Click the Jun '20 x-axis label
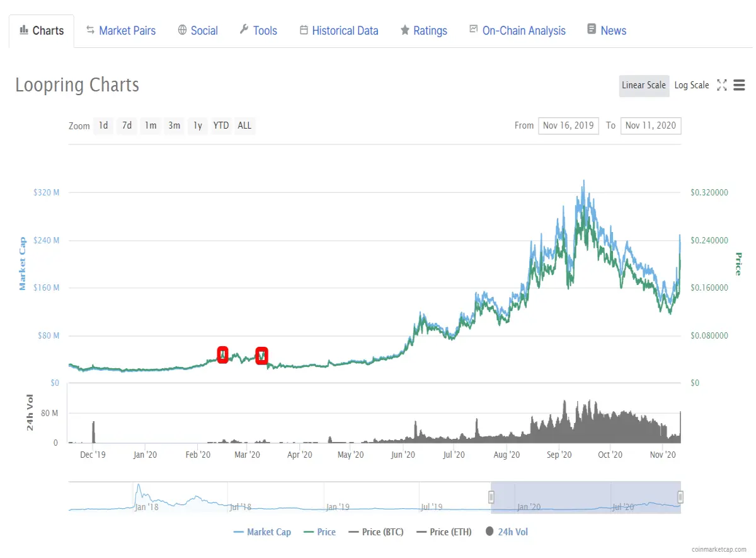The height and width of the screenshot is (558, 756). (403, 454)
